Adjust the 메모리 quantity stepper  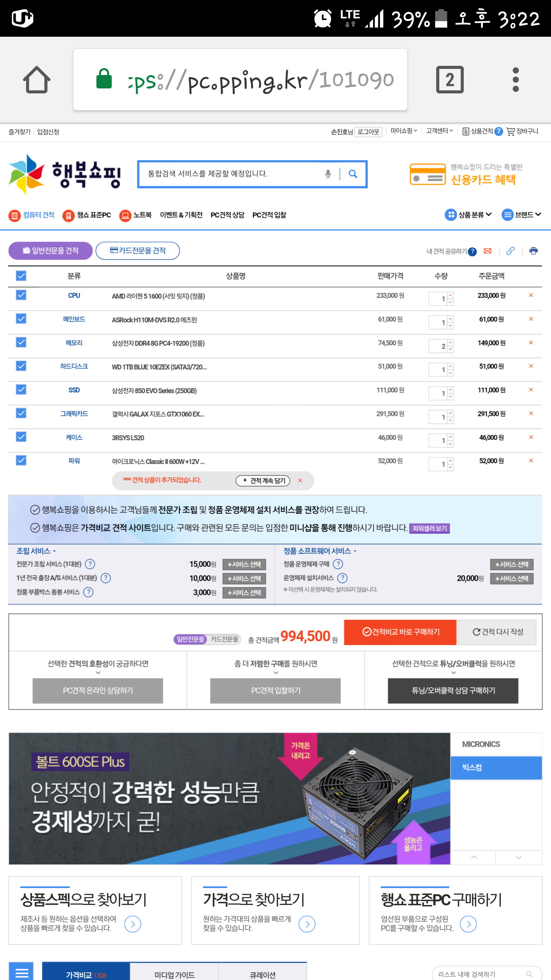tap(450, 346)
